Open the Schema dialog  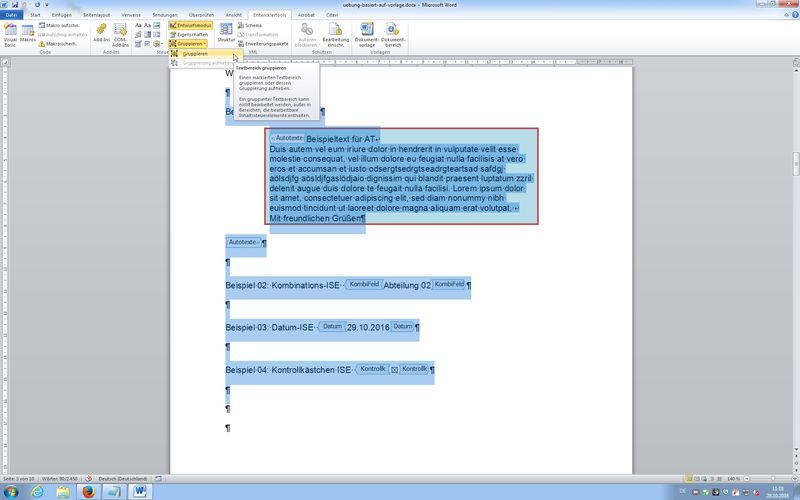252,24
